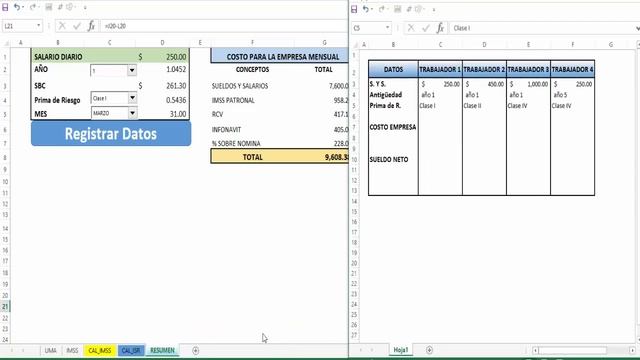640x360 pixels.
Task: Add new sheet in left window
Action: coord(196,351)
